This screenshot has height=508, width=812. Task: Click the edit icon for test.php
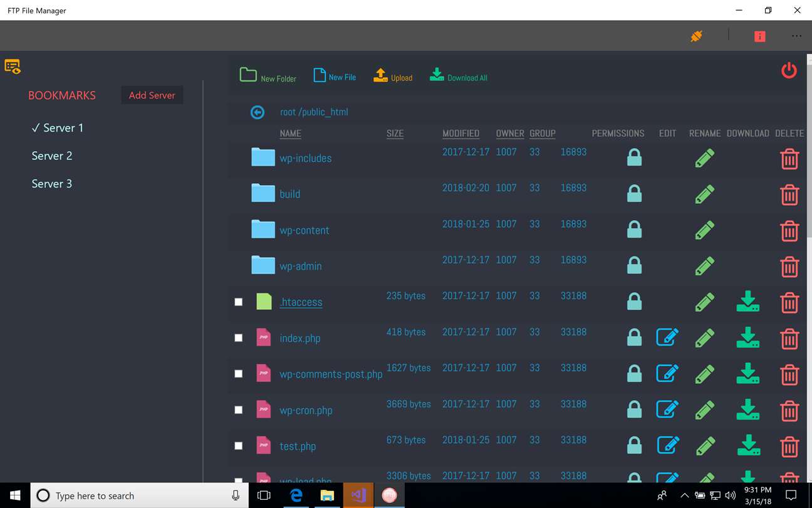(668, 445)
